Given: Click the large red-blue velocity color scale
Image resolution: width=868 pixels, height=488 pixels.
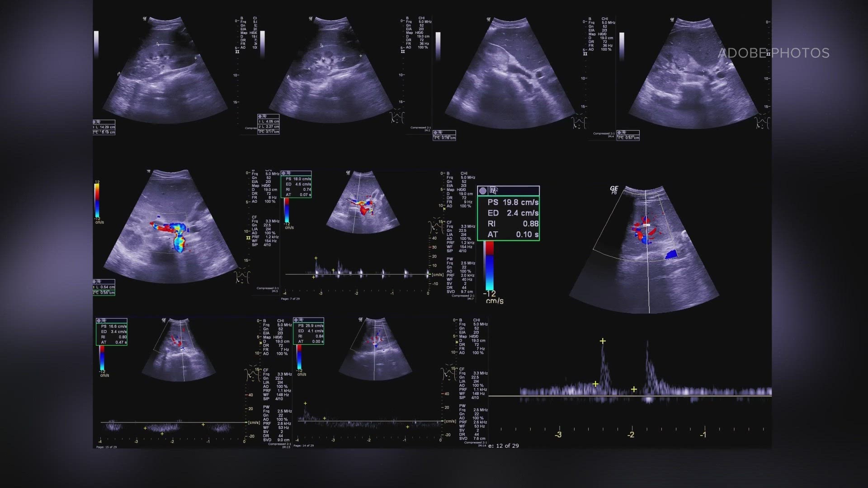Looking at the screenshot, I should pyautogui.click(x=489, y=265).
